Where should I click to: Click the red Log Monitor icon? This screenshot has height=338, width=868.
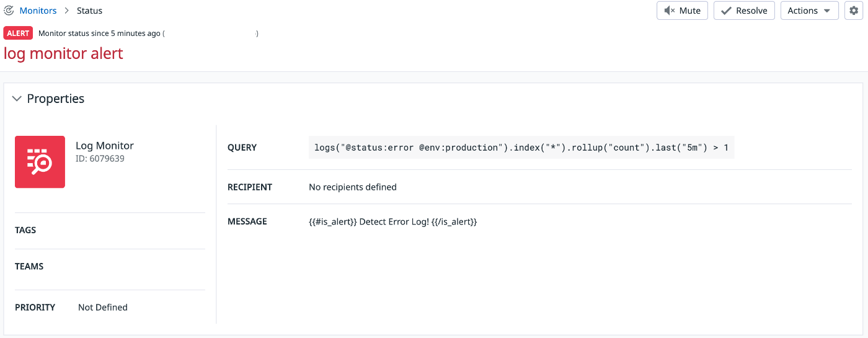click(40, 162)
